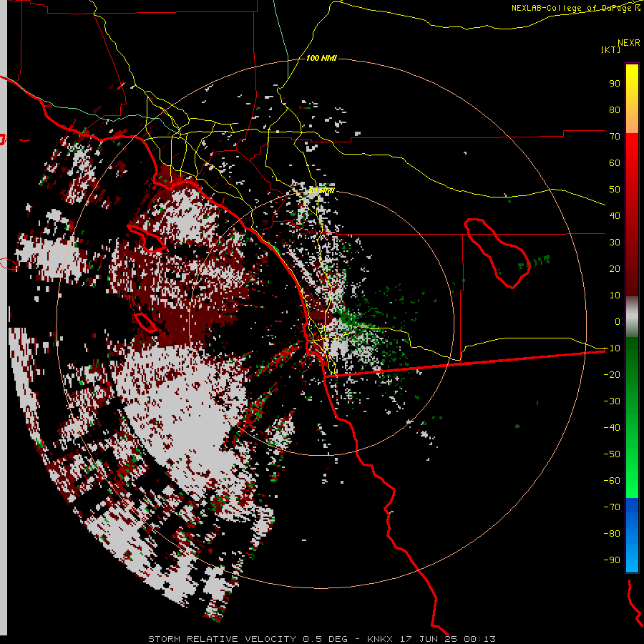Click the gray zero-velocity segment of colorbar

click(632, 317)
